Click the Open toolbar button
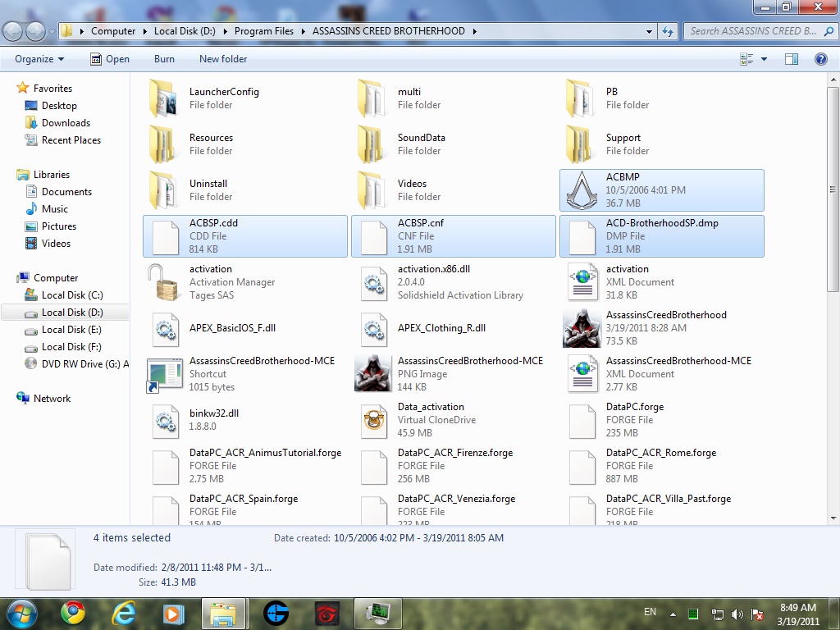Image resolution: width=840 pixels, height=630 pixels. pyautogui.click(x=110, y=59)
